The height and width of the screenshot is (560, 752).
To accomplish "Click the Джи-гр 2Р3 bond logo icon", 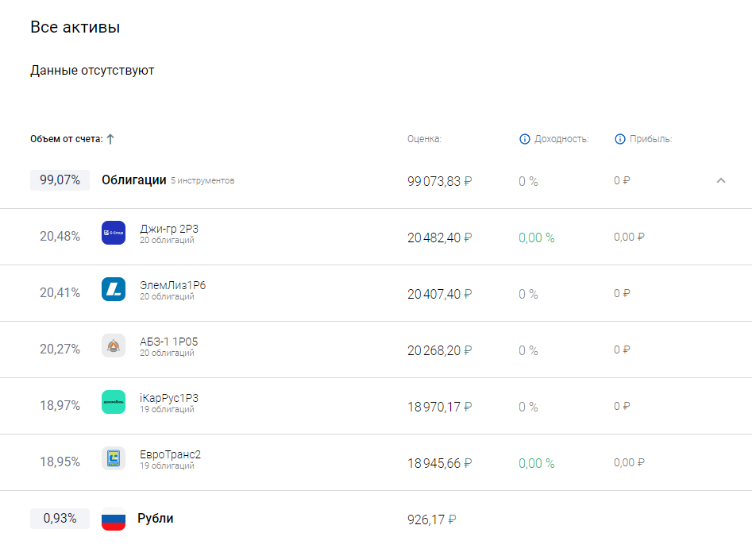I will 114,233.
